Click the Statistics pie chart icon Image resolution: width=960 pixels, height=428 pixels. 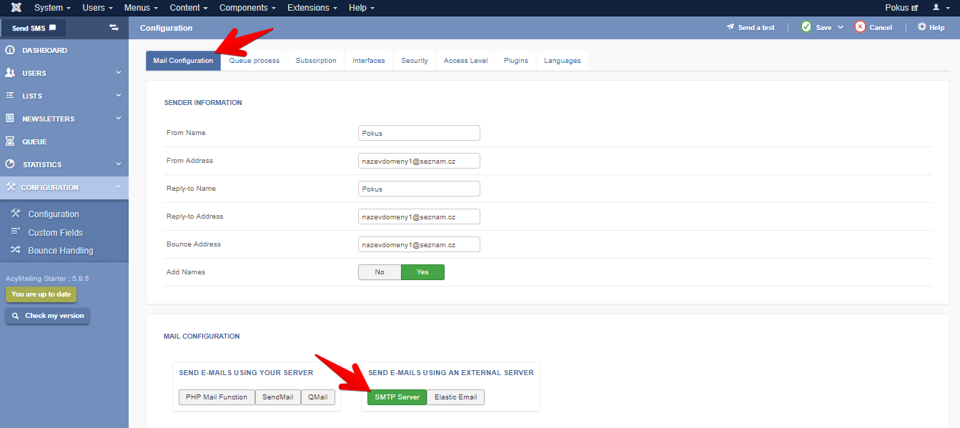click(10, 165)
